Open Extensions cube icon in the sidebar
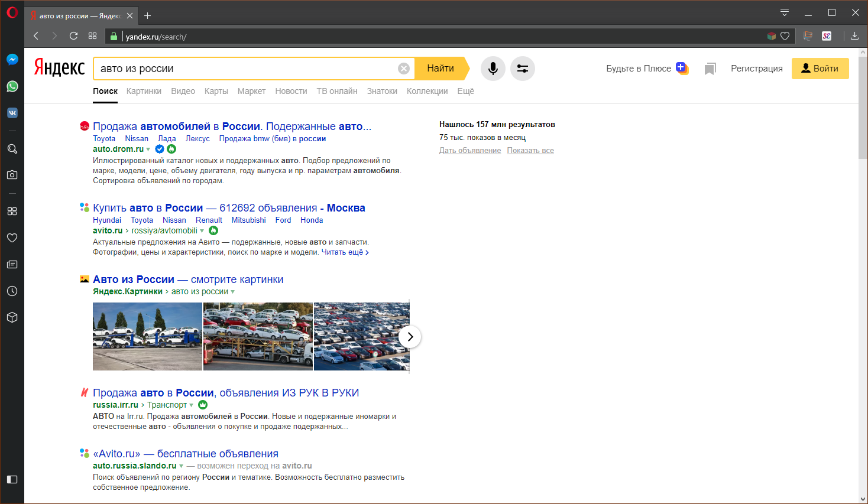Image resolution: width=868 pixels, height=504 pixels. tap(12, 317)
